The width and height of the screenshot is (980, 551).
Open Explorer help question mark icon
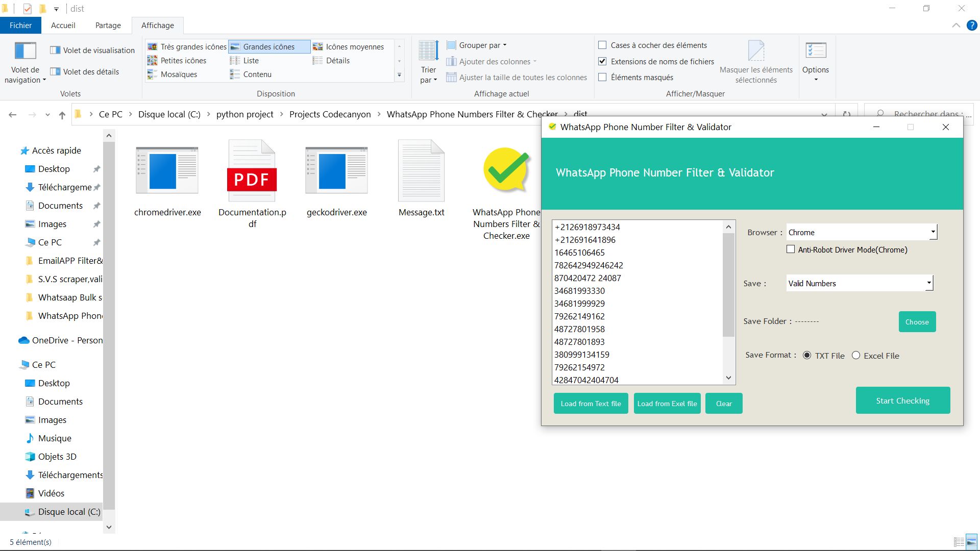[x=972, y=26]
